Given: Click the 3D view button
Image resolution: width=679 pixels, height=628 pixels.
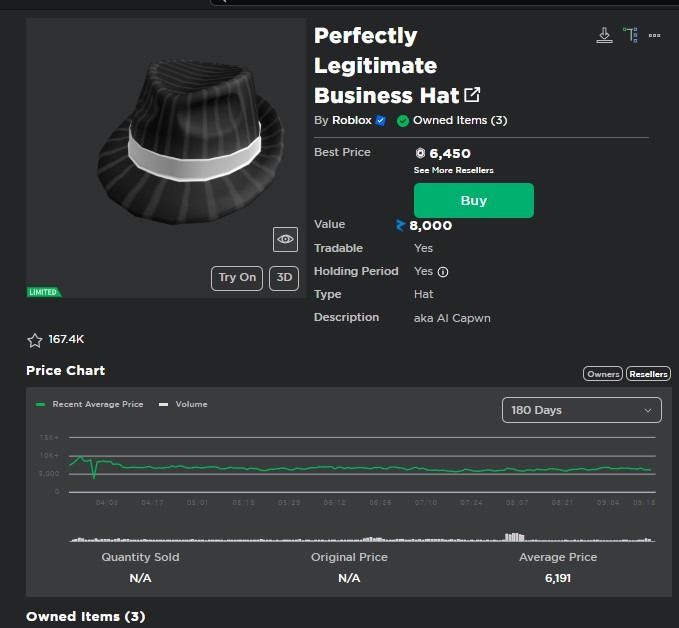Looking at the screenshot, I should tap(284, 278).
